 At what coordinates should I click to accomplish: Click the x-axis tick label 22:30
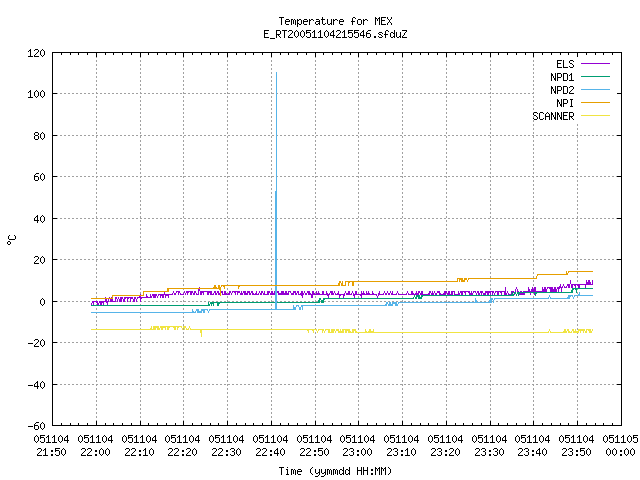click(226, 452)
